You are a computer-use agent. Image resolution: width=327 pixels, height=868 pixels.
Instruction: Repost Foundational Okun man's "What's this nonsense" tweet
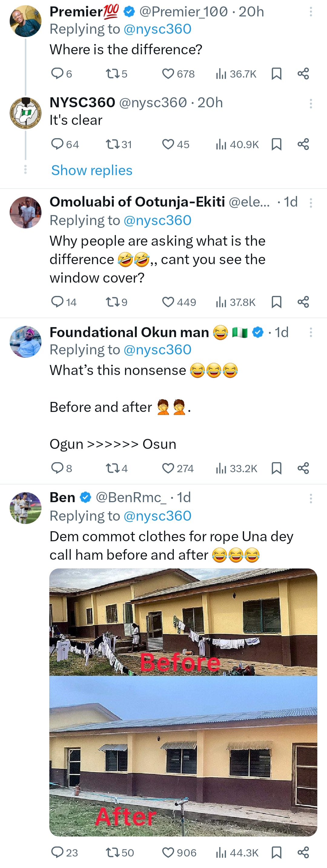pyautogui.click(x=112, y=468)
